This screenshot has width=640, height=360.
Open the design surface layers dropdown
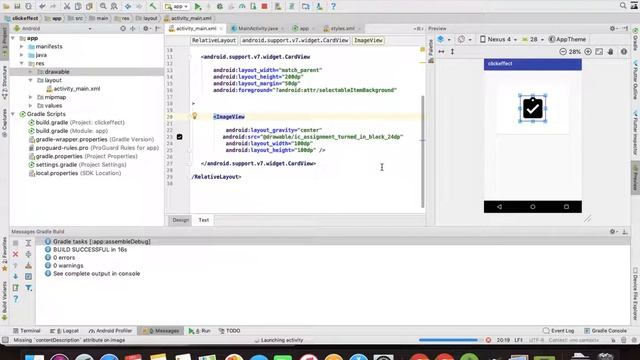444,39
